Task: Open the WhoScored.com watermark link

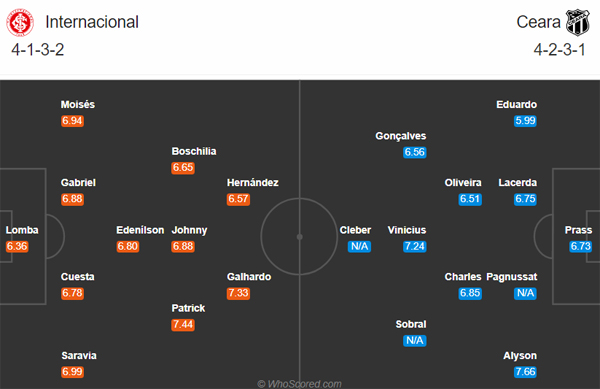Action: tap(299, 384)
